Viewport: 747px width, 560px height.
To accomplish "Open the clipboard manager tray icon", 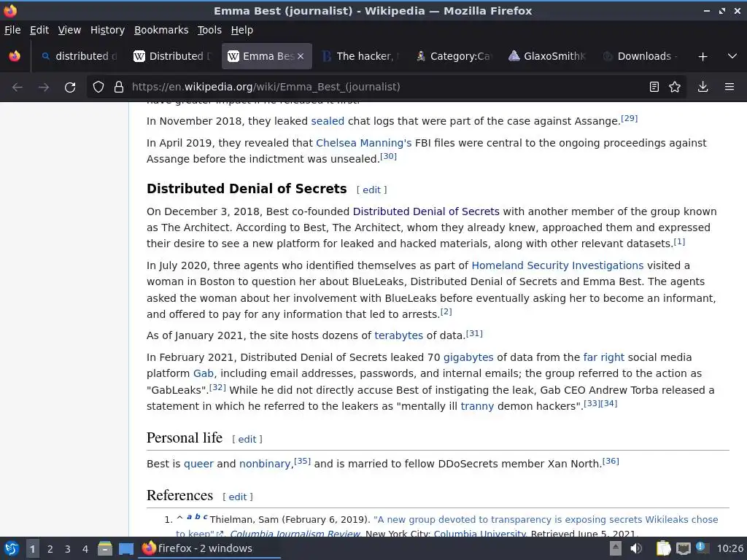I will point(663,548).
